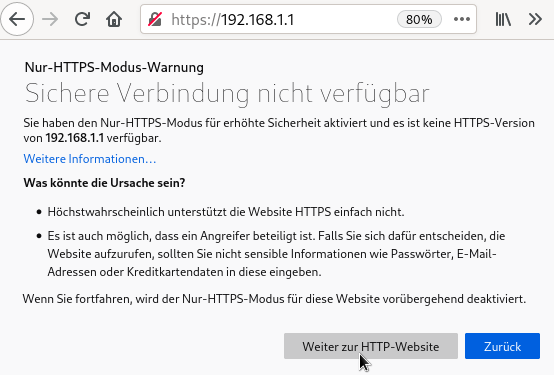The width and height of the screenshot is (554, 375).
Task: Open the Library bookmarks icon
Action: (503, 19)
